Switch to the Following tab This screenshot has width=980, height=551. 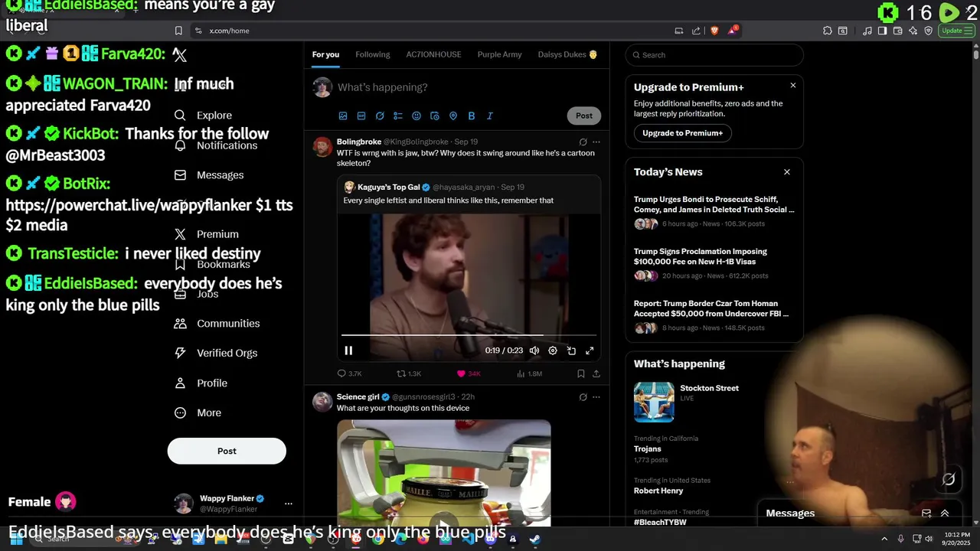pyautogui.click(x=373, y=54)
